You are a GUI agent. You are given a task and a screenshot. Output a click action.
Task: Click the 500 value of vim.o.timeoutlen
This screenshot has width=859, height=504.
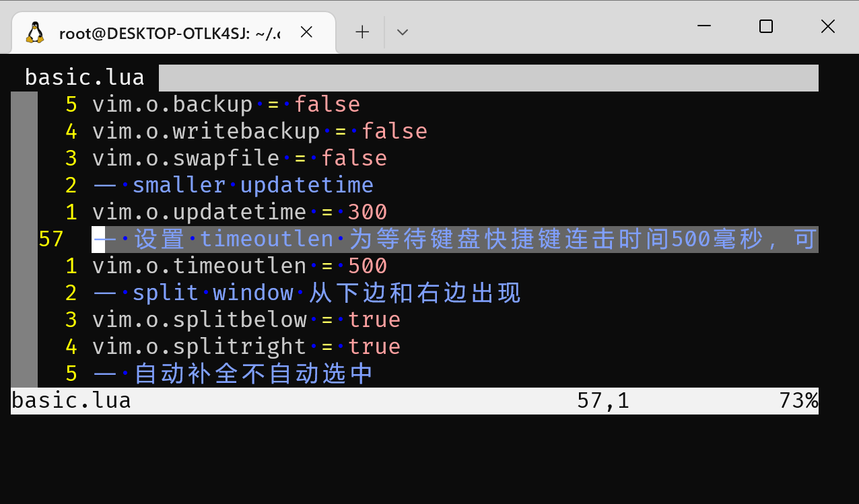[368, 266]
